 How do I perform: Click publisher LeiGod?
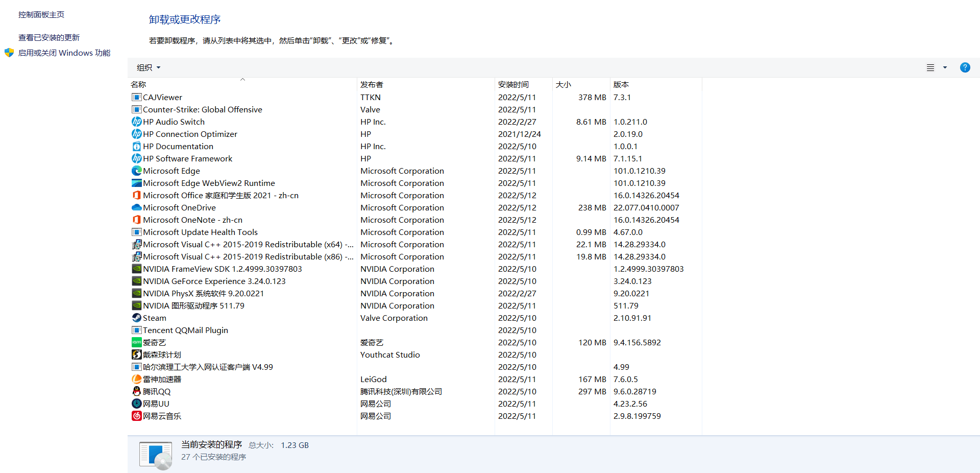point(374,379)
